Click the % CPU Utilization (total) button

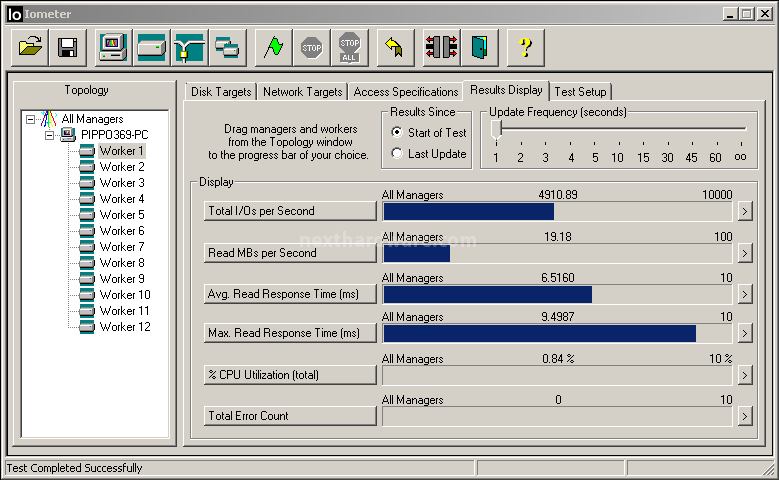pos(290,375)
